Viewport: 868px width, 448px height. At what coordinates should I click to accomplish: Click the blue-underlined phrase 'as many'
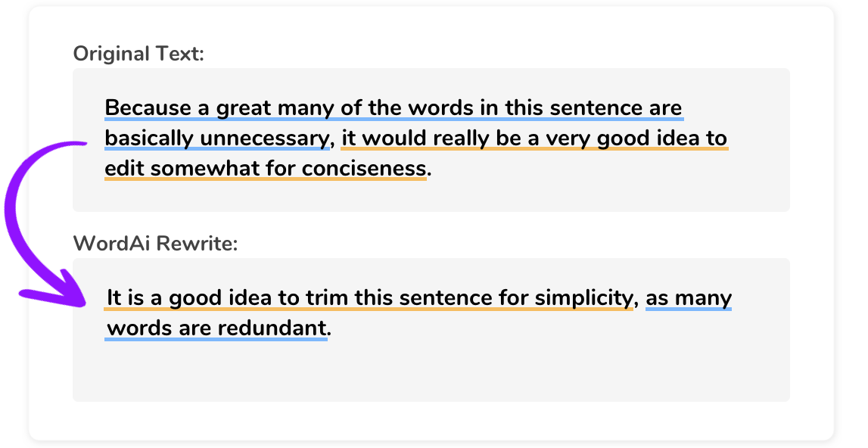689,298
